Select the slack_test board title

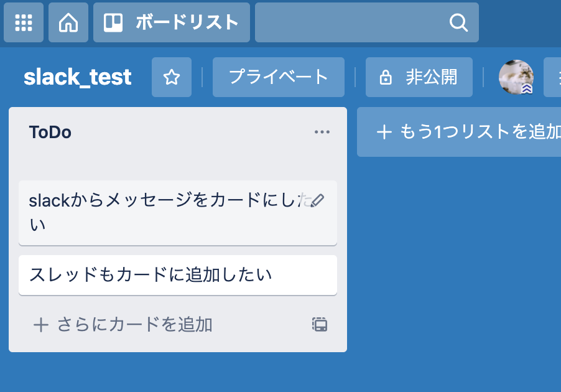pyautogui.click(x=76, y=77)
